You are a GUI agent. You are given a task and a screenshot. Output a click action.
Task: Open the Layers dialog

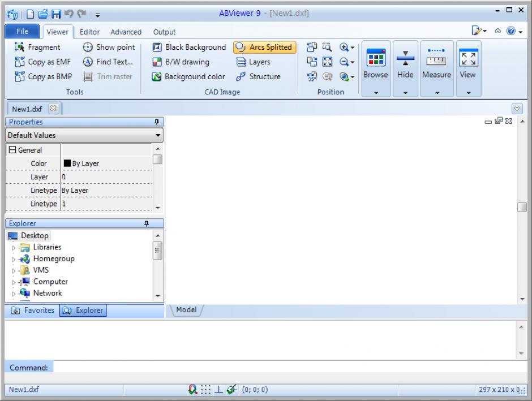253,62
